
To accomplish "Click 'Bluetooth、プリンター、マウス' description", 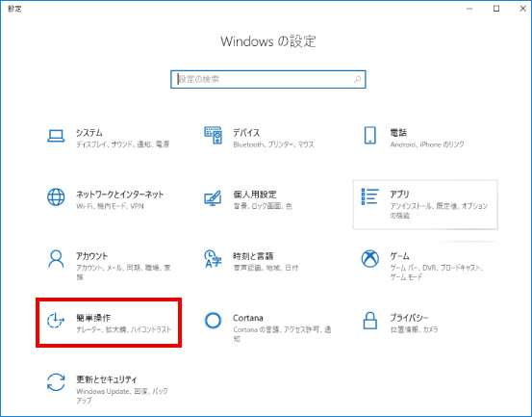I will tap(273, 144).
